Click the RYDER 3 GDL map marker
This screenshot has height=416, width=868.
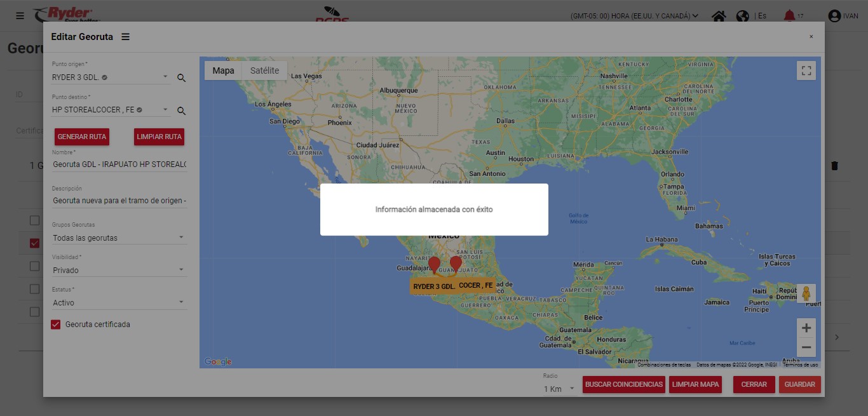pos(434,264)
